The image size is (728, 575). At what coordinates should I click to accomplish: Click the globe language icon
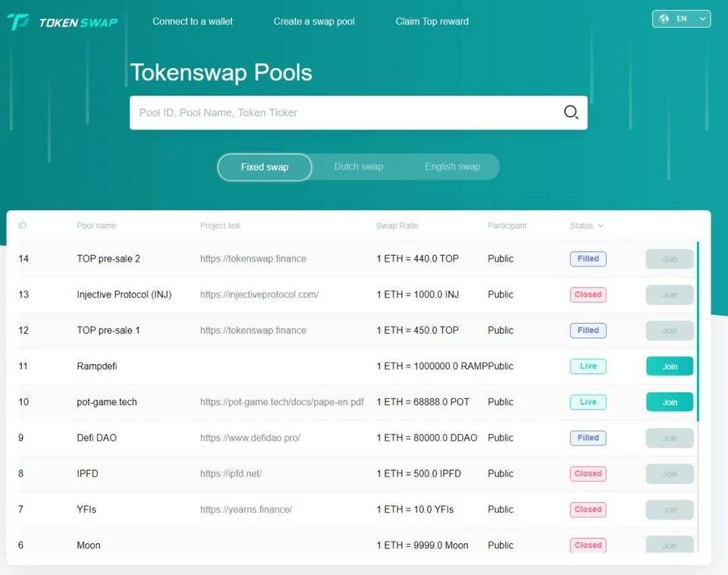[664, 19]
